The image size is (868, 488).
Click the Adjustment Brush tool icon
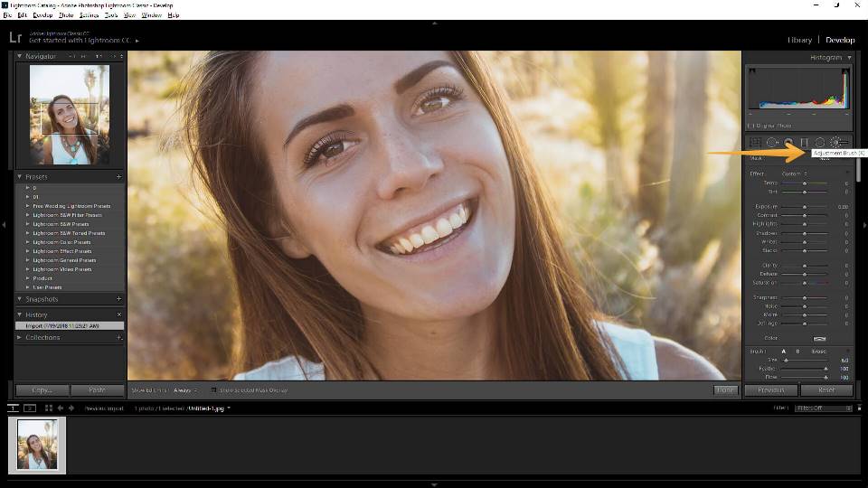coord(835,143)
